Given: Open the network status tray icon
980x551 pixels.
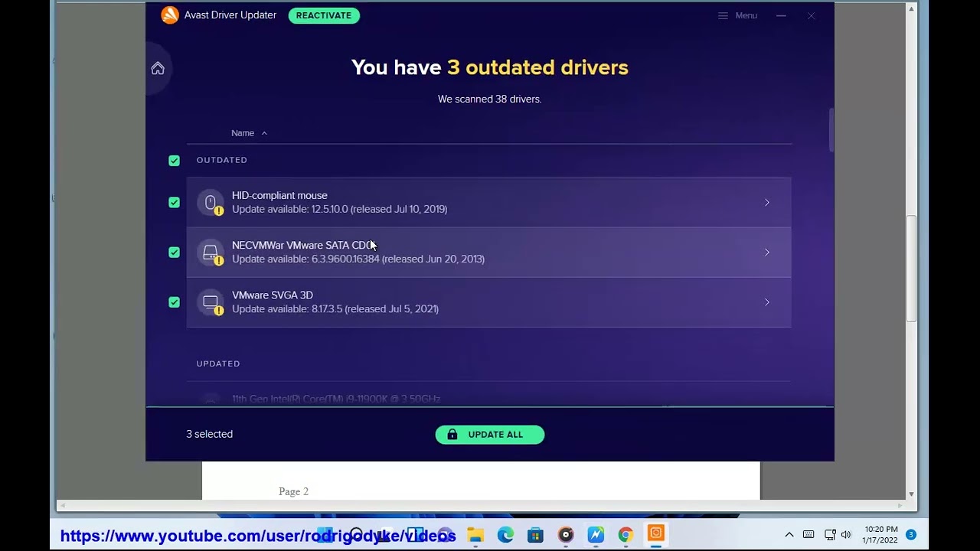Looking at the screenshot, I should tap(830, 535).
